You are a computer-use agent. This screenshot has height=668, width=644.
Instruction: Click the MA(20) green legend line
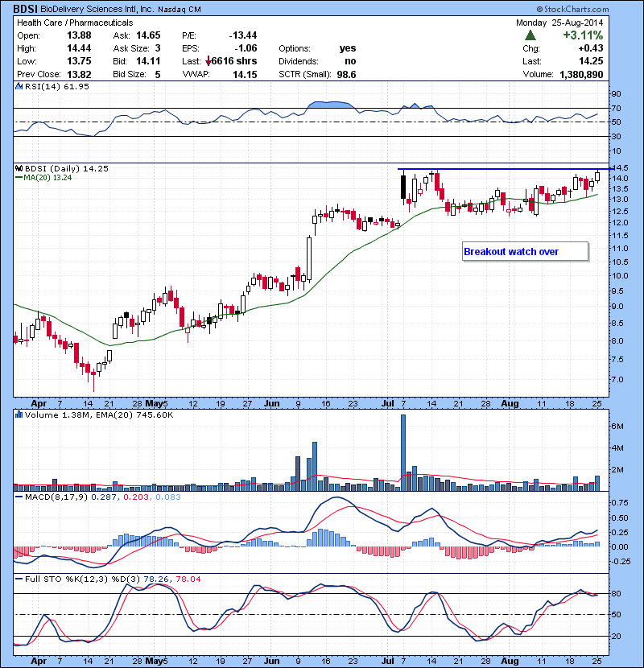tap(19, 177)
